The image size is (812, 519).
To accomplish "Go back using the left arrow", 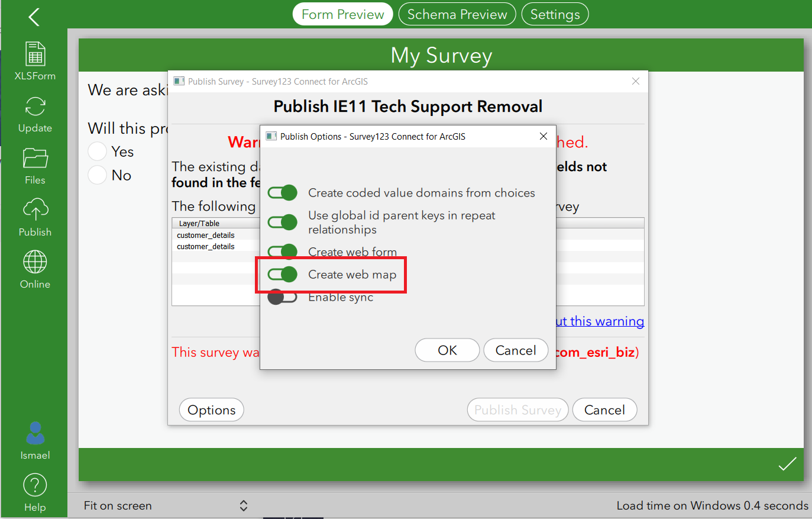I will click(34, 17).
